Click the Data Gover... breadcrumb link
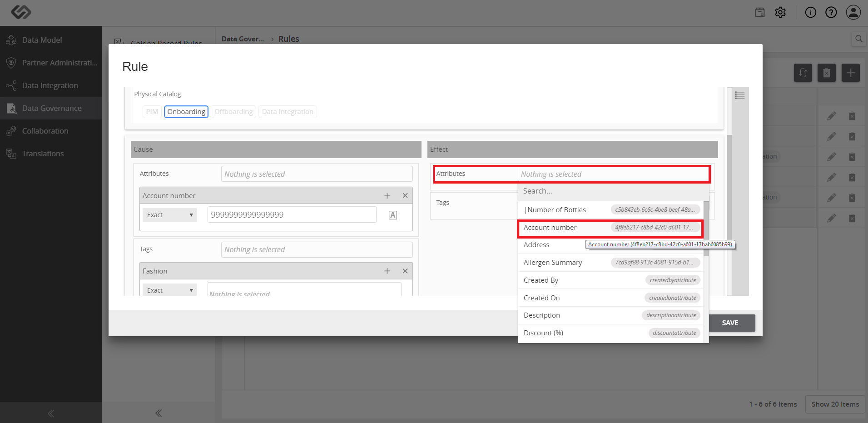The image size is (868, 423). [243, 39]
